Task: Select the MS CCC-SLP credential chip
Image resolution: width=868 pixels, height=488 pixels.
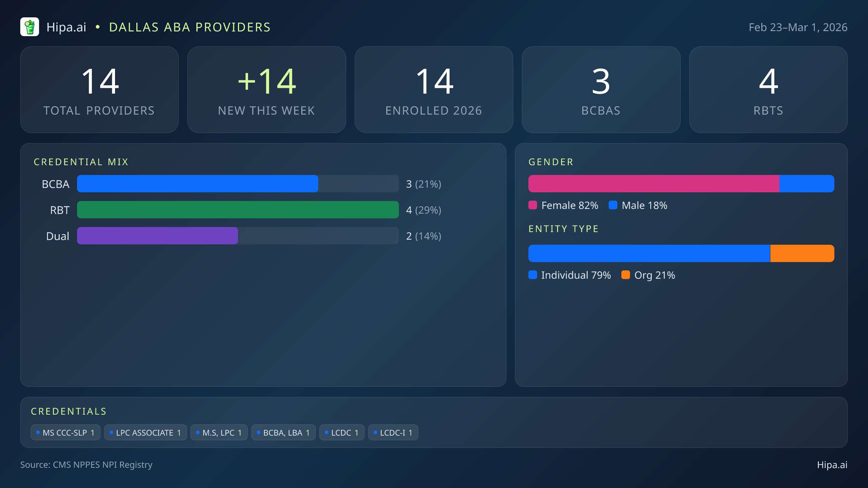Action: 65,433
